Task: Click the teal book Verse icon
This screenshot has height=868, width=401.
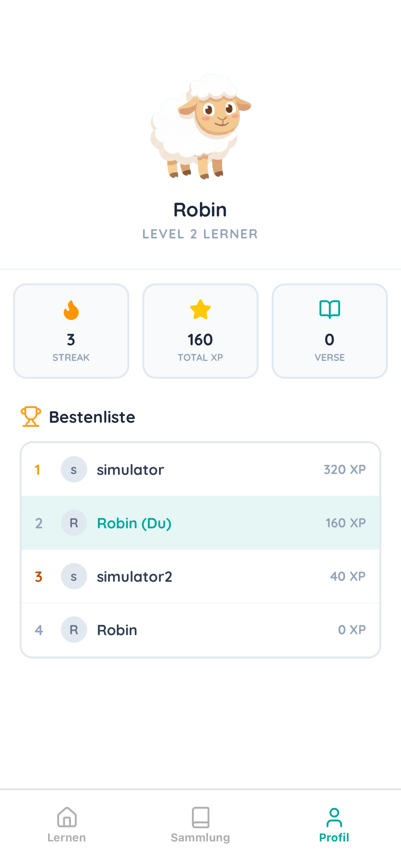Action: coord(329,310)
